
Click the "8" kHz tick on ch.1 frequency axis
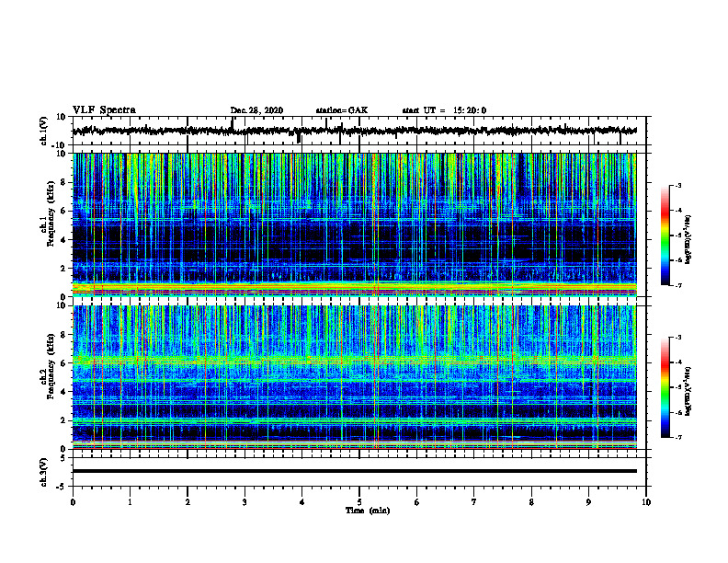pos(64,182)
